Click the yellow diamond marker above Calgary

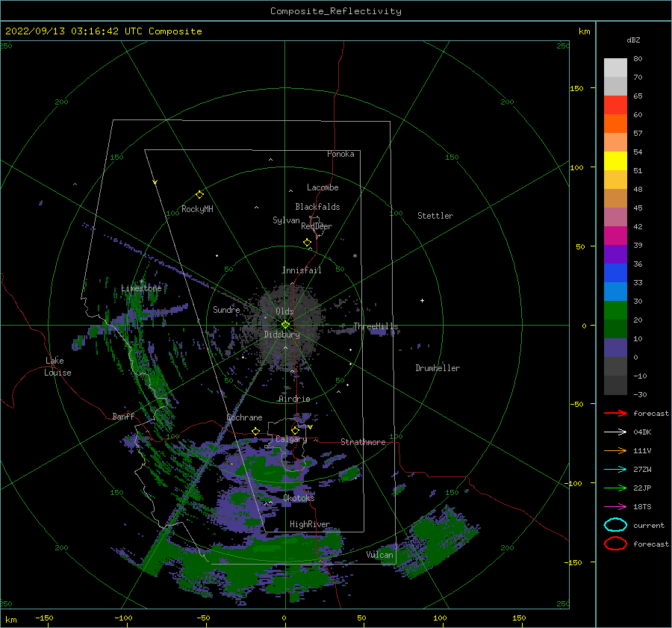pyautogui.click(x=295, y=430)
